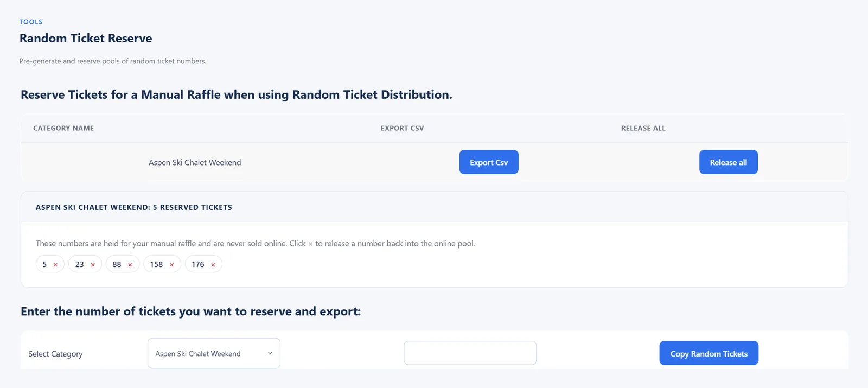Select the ticket chip labeled 88

click(x=123, y=264)
